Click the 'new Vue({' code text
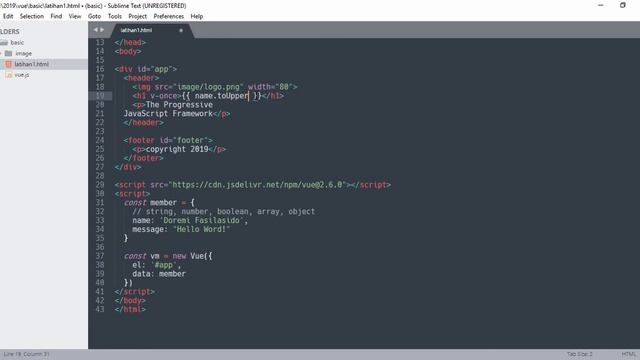This screenshot has height=360, width=640. tap(192, 256)
